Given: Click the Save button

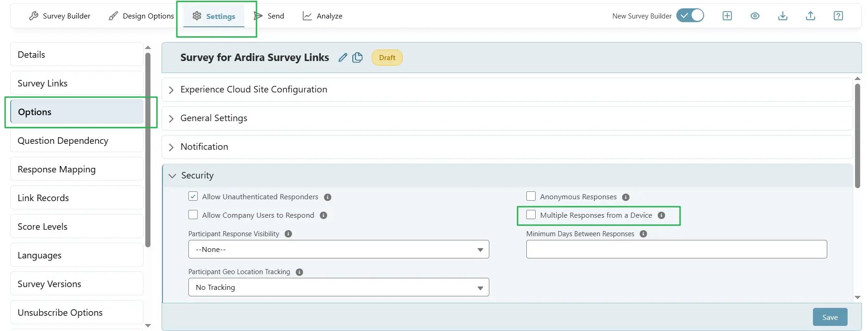Looking at the screenshot, I should [830, 317].
